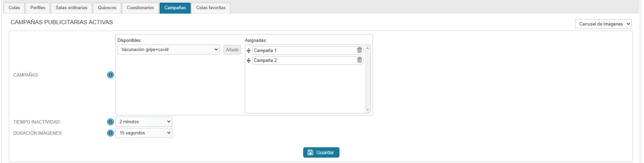644x163 pixels.
Task: Switch to the Perfiles tab
Action: tap(38, 8)
